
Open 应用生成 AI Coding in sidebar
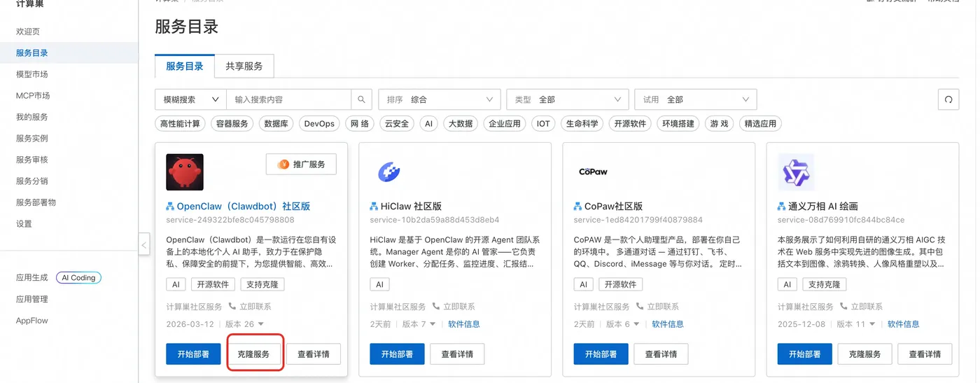(x=59, y=278)
